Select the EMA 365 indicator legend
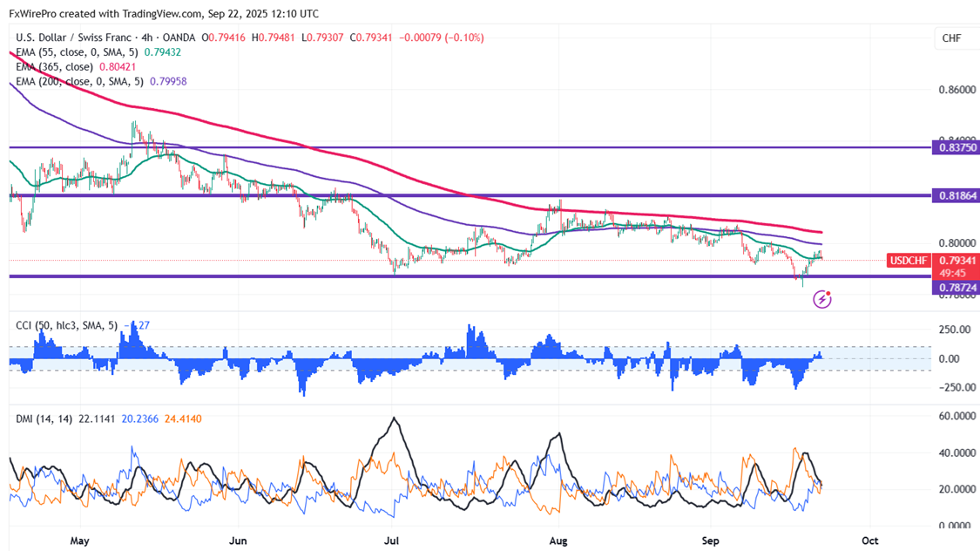Image resolution: width=980 pixels, height=551 pixels. coord(54,67)
